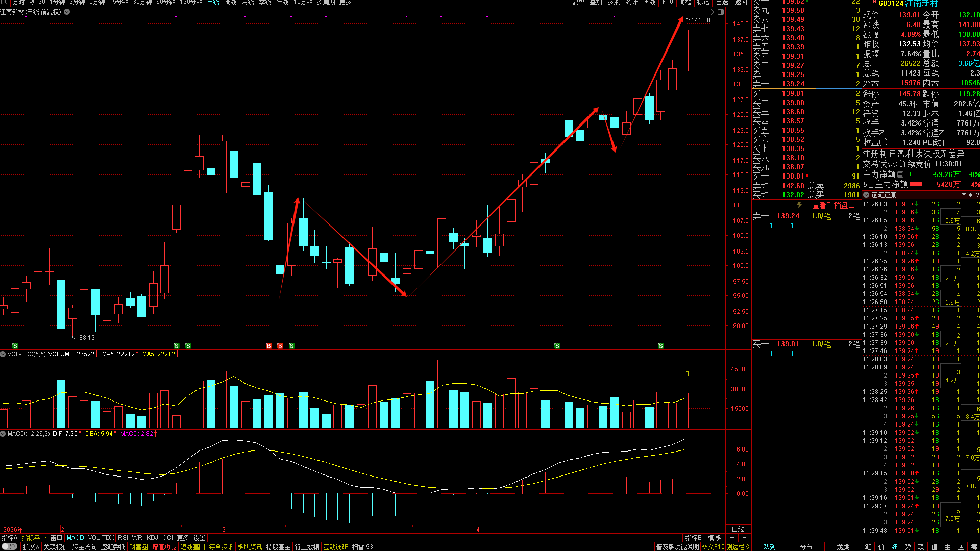980x551 pixels.
Task: Click the 主力净额 info icon
Action: tap(900, 174)
